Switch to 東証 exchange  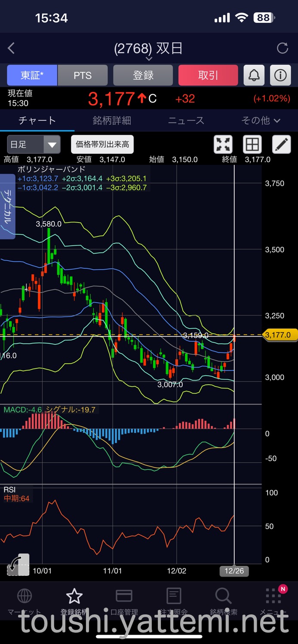pyautogui.click(x=32, y=76)
